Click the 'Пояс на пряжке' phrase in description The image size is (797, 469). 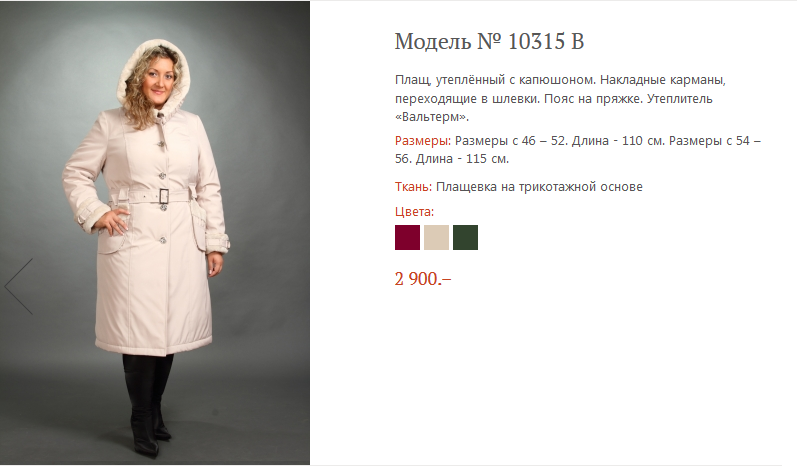pos(593,99)
